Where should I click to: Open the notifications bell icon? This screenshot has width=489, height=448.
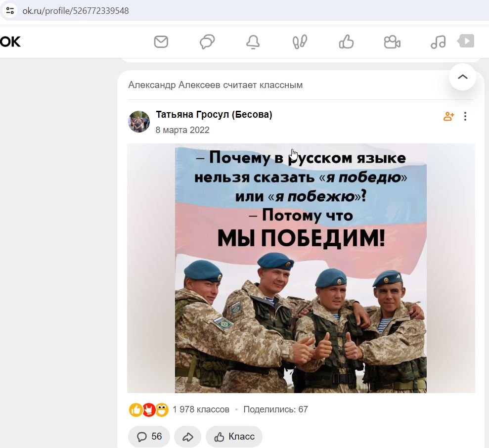pyautogui.click(x=253, y=42)
